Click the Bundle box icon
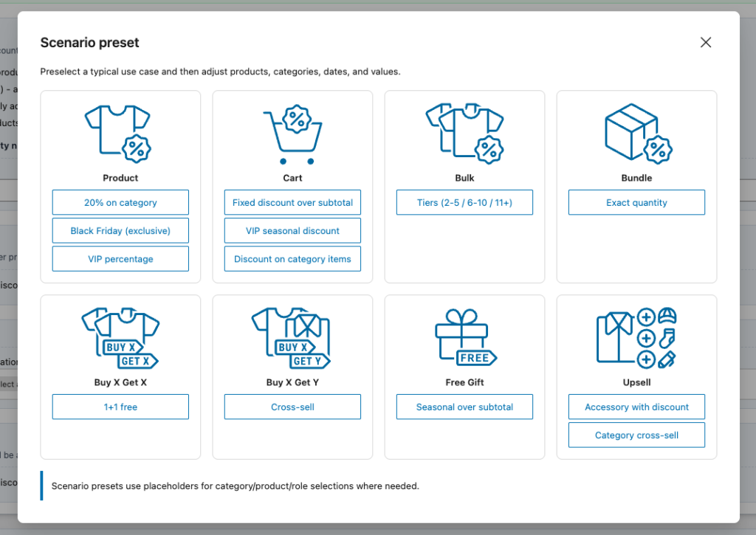756x535 pixels. click(x=636, y=134)
